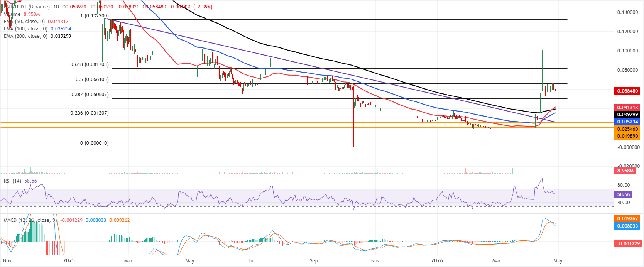Click the black EMA 200 price tag 0.039299
644x267 pixels.
click(x=627, y=115)
